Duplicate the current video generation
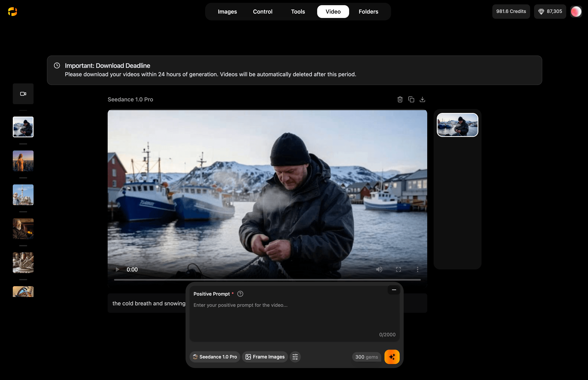Screen dimensions: 588x380 point(411,99)
